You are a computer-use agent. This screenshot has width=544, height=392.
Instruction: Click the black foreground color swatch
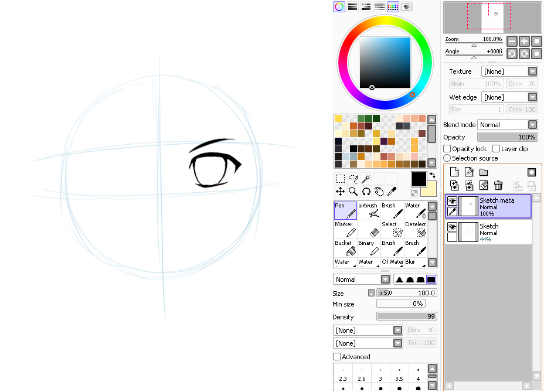pos(419,179)
